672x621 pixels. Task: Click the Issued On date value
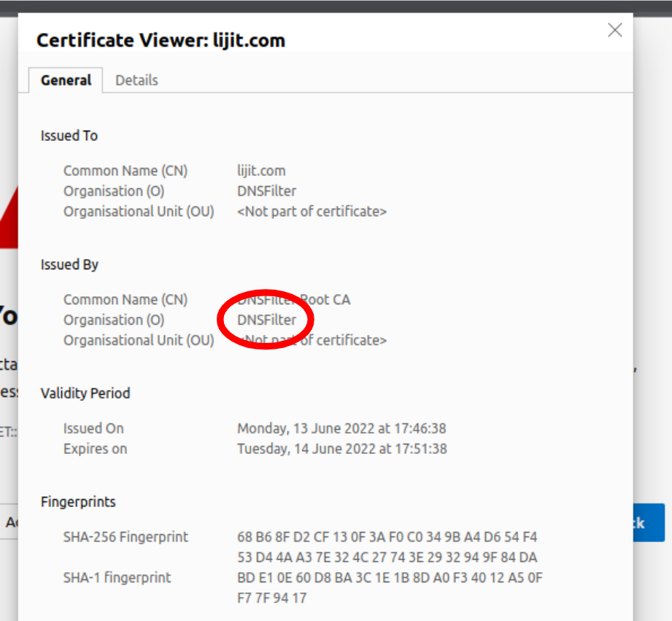(x=341, y=428)
